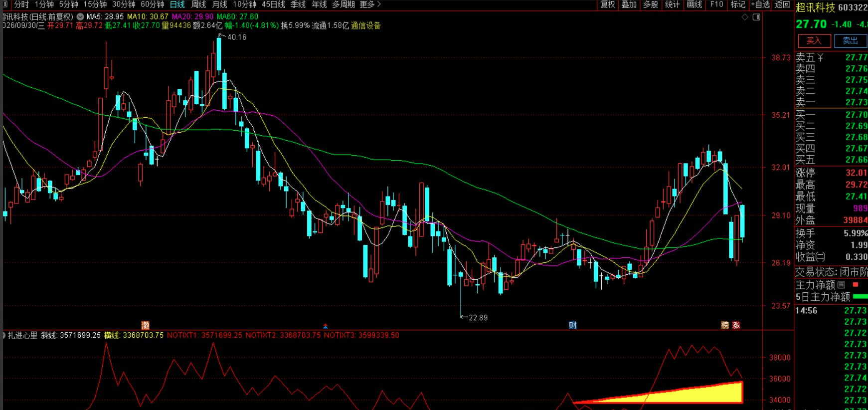The height and width of the screenshot is (410, 868).
Task: Open the 周线 weekly chart
Action: coord(198,4)
